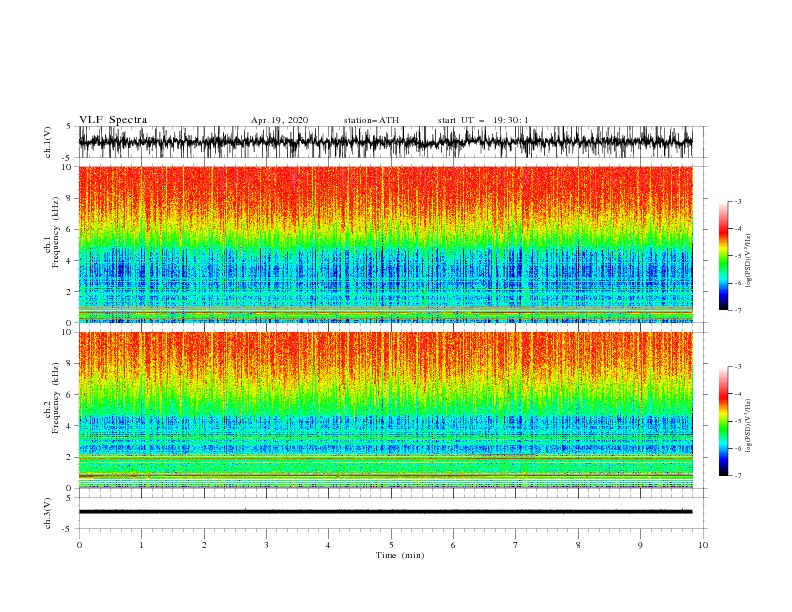This screenshot has height=612, width=792.
Task: Click the ch.1 voltage waveform trace
Action: (x=385, y=142)
